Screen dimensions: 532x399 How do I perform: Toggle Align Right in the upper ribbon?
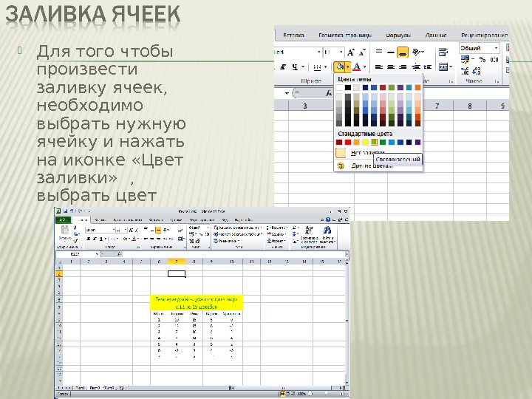pyautogui.click(x=403, y=66)
